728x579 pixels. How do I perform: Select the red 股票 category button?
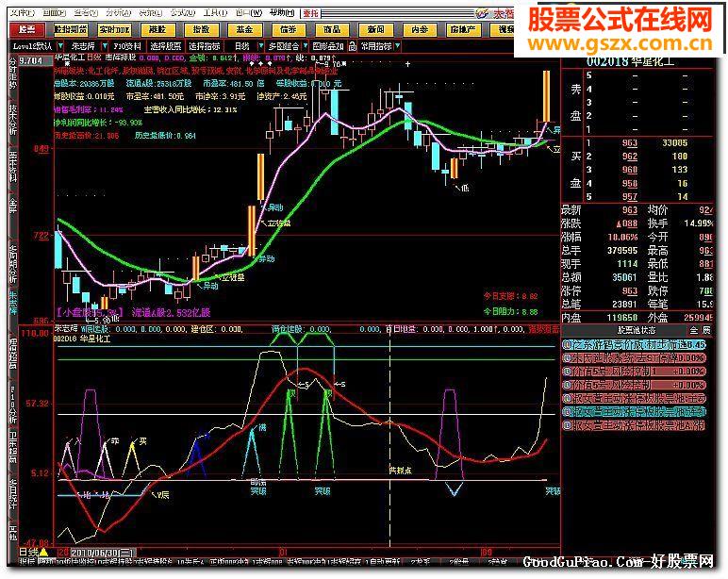click(x=27, y=30)
